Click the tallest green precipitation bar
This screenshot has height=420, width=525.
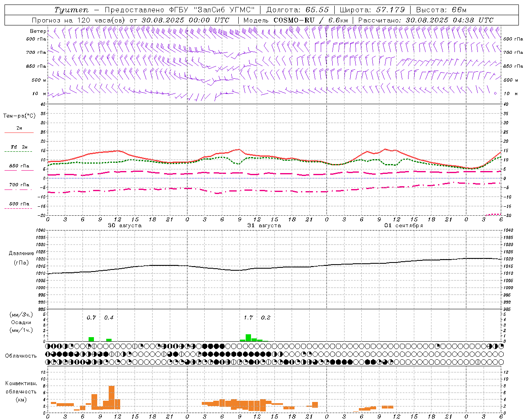pyautogui.click(x=248, y=338)
